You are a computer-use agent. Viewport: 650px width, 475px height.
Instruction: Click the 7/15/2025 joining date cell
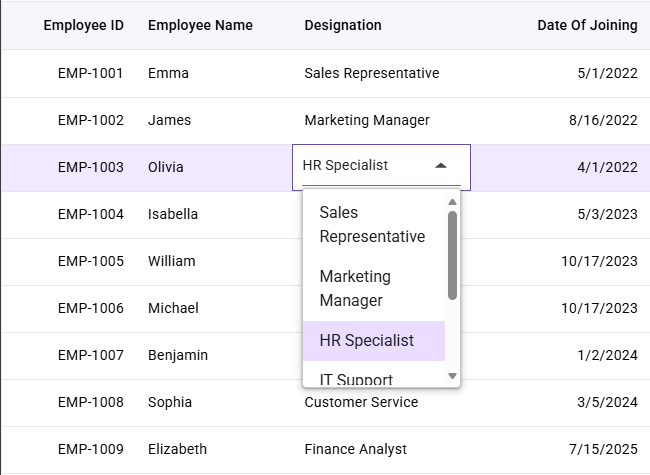point(603,449)
